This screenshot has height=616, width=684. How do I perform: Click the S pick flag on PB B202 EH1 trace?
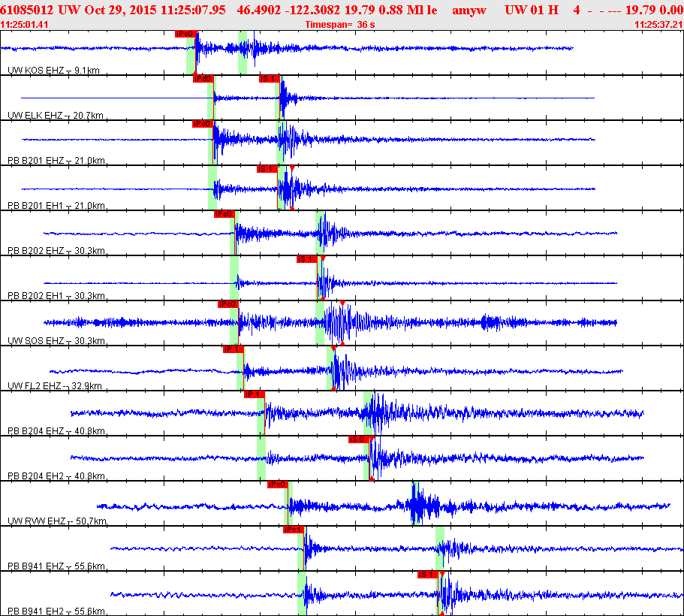tap(306, 258)
